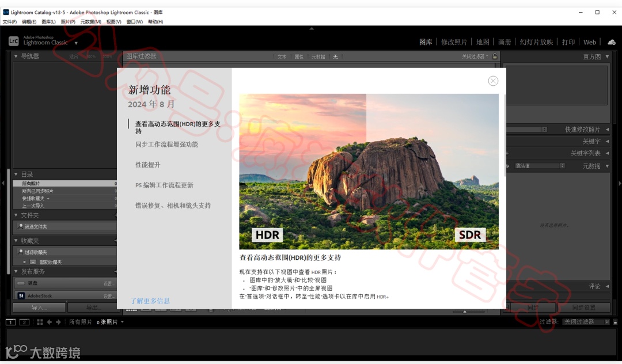The height and width of the screenshot is (364, 622).
Task: Open the 文件(F) menu
Action: coord(10,22)
